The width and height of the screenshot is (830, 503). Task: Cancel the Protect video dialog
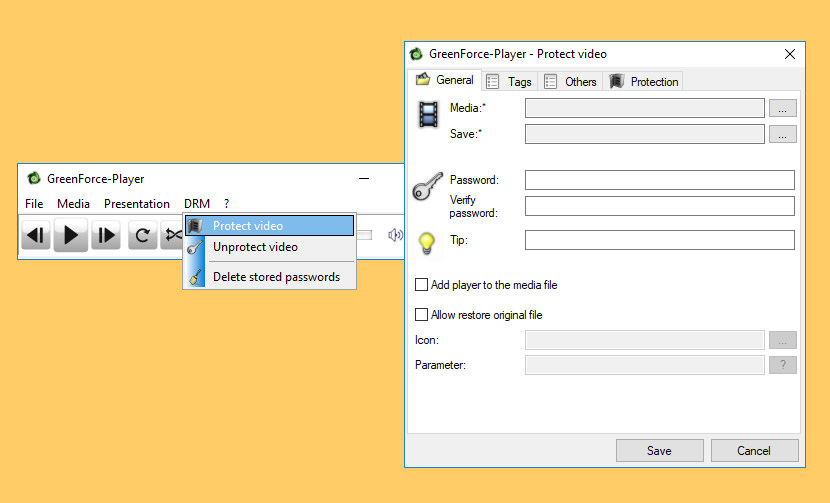coord(754,451)
